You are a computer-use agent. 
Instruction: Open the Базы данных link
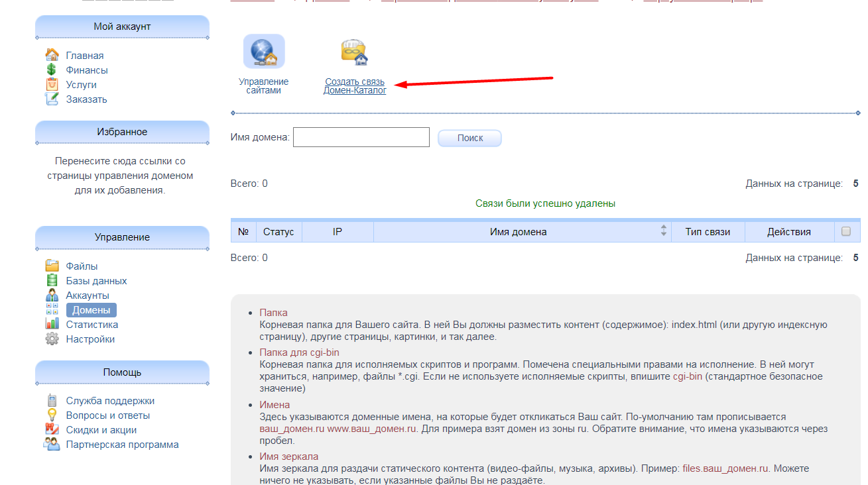[96, 281]
